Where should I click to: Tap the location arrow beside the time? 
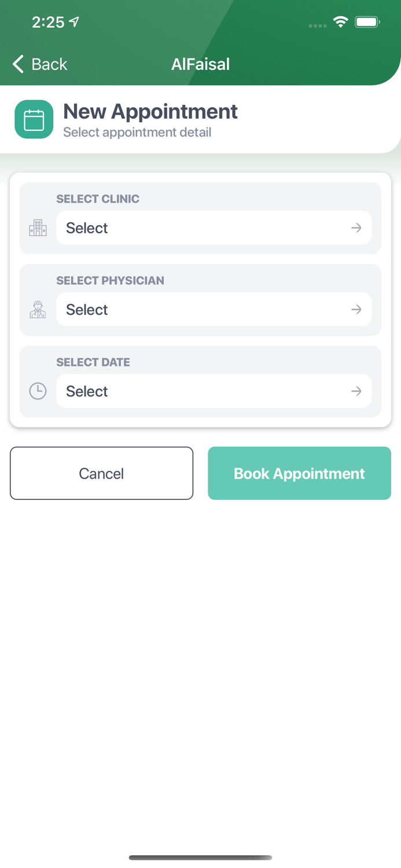(x=74, y=22)
